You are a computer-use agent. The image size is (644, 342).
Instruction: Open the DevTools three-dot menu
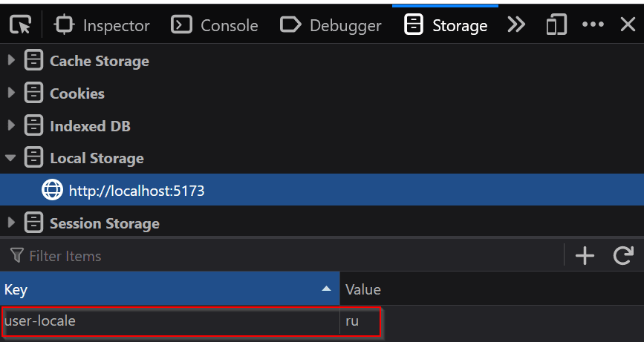pos(593,25)
